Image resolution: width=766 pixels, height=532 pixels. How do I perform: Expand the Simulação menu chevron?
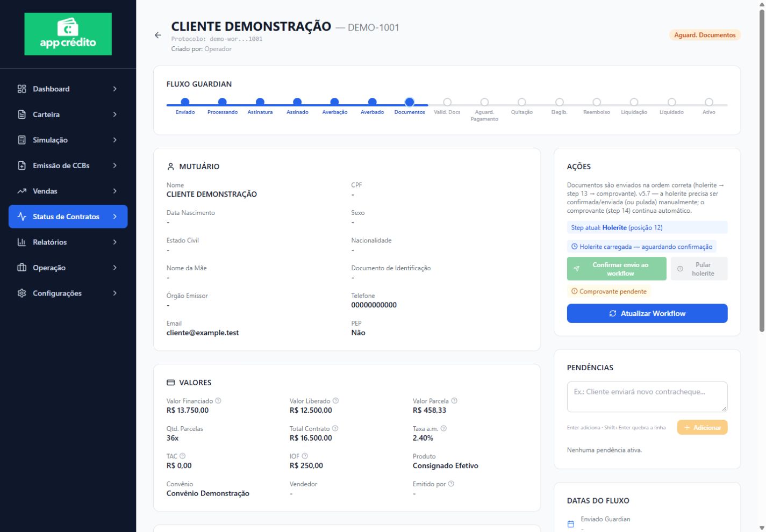click(x=114, y=140)
